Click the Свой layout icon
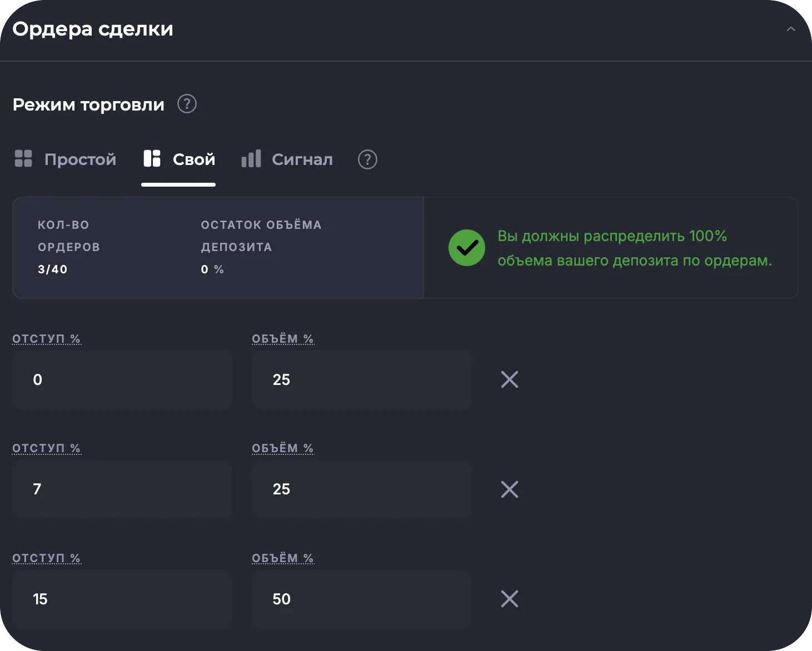Screen dimensions: 812x651 pyautogui.click(x=152, y=159)
